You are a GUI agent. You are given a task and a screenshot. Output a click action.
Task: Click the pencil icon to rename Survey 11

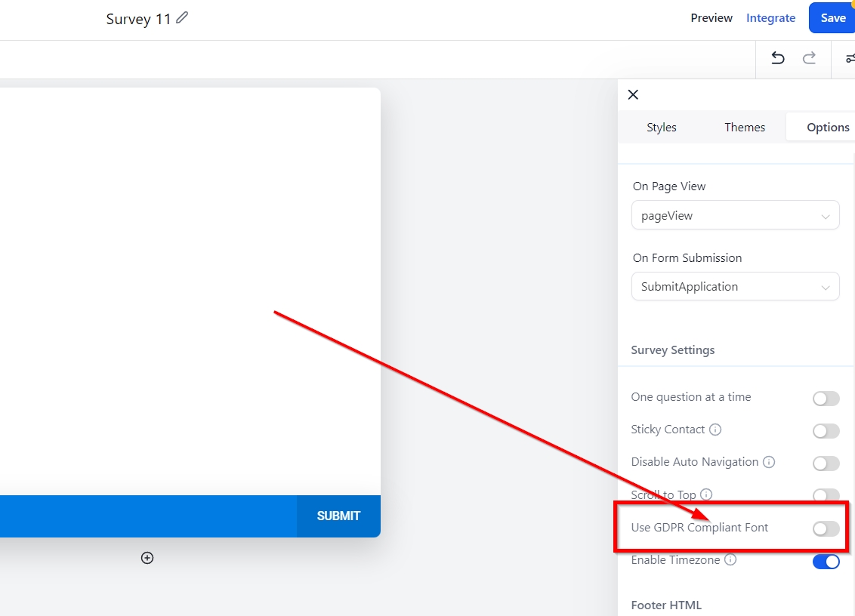pyautogui.click(x=182, y=18)
